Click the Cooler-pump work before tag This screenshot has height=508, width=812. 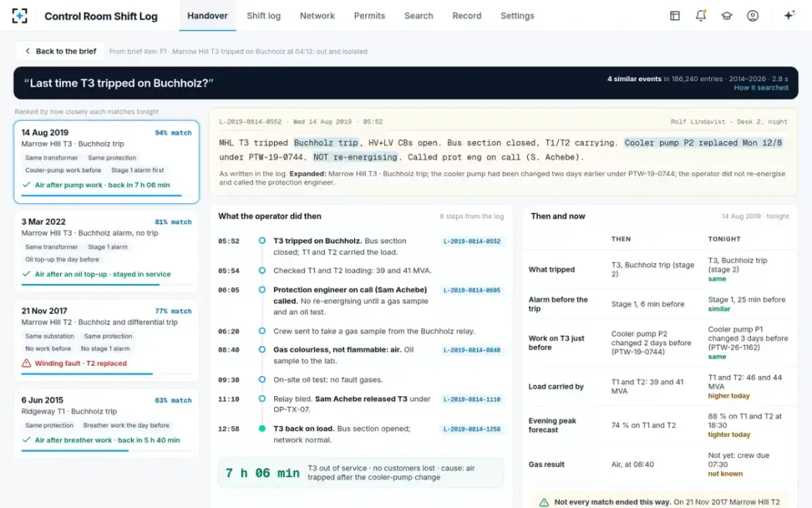pyautogui.click(x=64, y=171)
